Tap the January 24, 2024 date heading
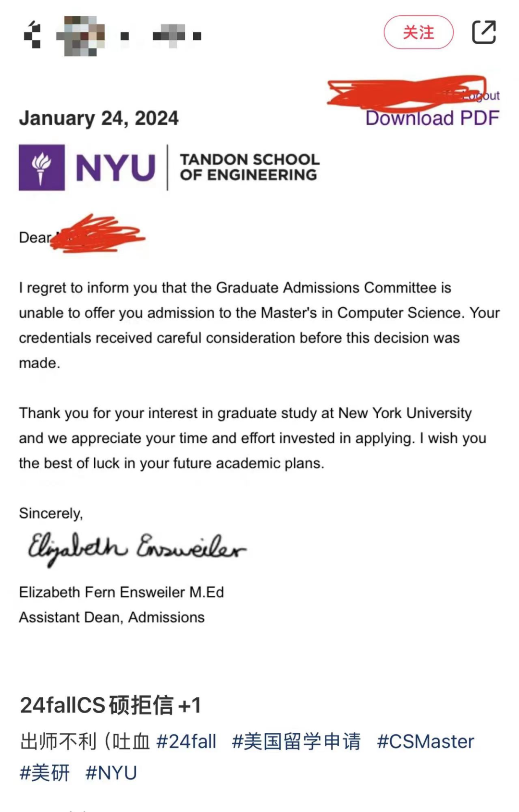The width and height of the screenshot is (519, 812). coord(99,118)
